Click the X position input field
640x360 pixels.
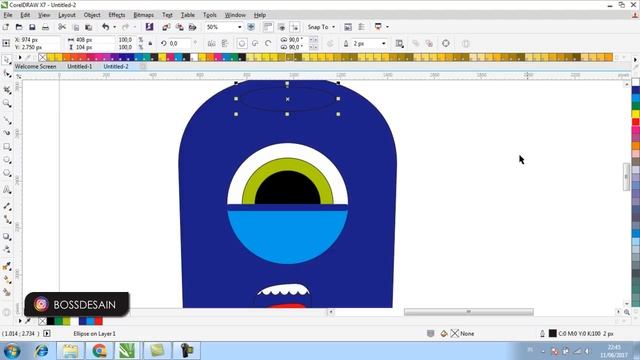point(38,40)
